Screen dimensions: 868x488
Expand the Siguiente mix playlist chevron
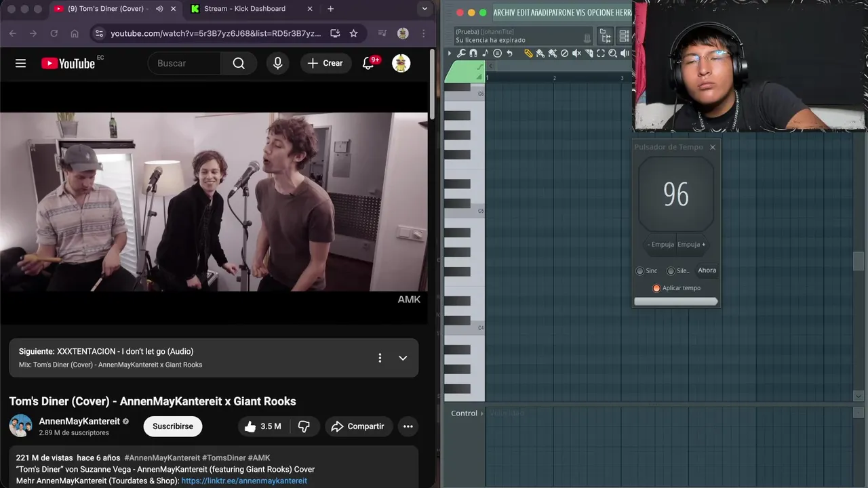pos(403,358)
